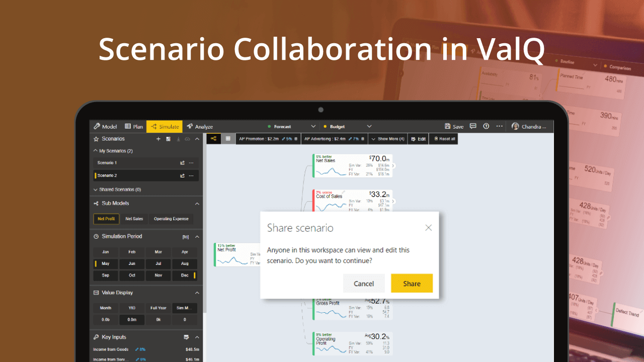Viewport: 644px width, 362px height.
Task: Add a new scenario with the plus icon
Action: click(x=158, y=139)
